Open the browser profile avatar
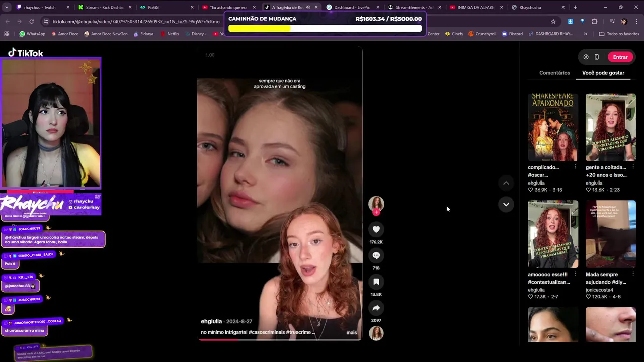Viewport: 644px width, 362px height. [x=624, y=21]
